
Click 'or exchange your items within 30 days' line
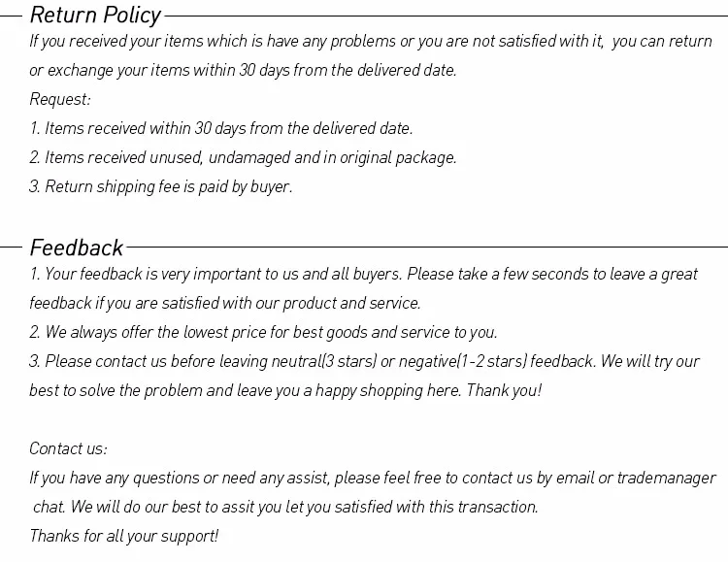[243, 70]
